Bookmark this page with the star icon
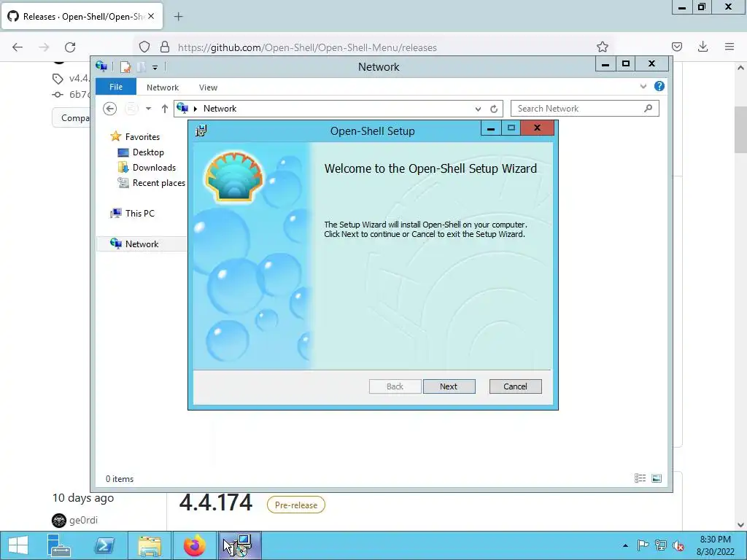The height and width of the screenshot is (560, 747). (x=602, y=47)
